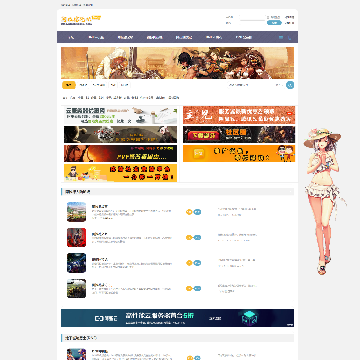The width and height of the screenshot is (360, 360).
Task: Collapse the first forum section via its header toggle
Action: coord(291,192)
